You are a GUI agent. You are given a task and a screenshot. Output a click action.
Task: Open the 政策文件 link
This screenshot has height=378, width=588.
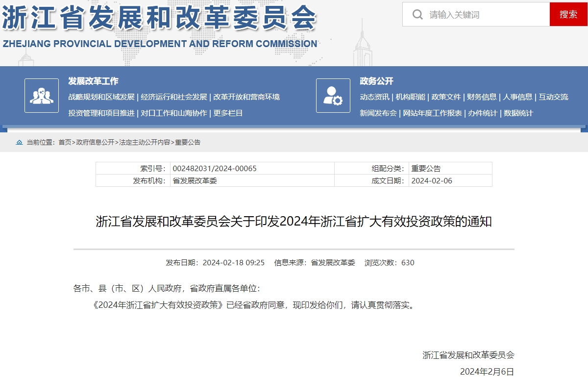tap(444, 97)
